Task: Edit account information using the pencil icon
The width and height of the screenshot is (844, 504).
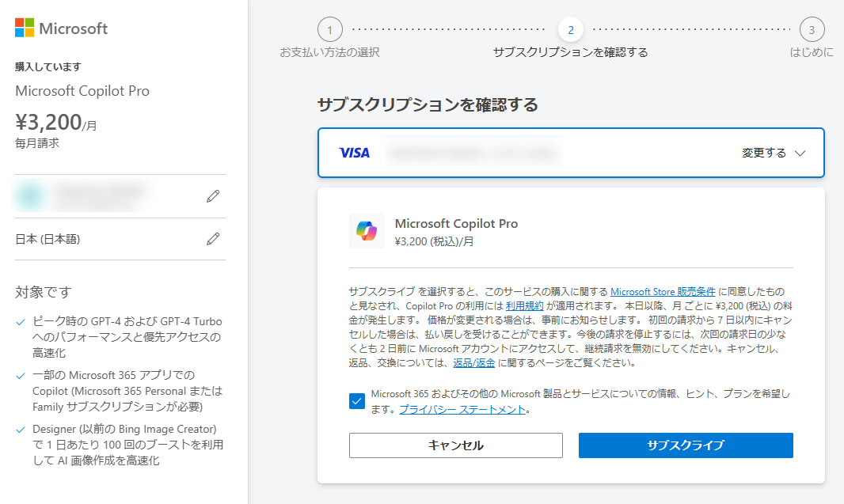Action: pyautogui.click(x=212, y=195)
